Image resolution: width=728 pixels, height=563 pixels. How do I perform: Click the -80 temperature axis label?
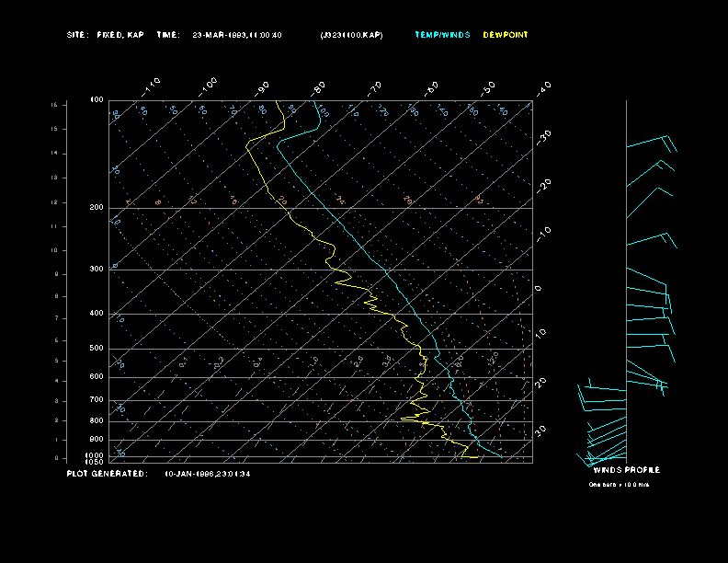(319, 87)
